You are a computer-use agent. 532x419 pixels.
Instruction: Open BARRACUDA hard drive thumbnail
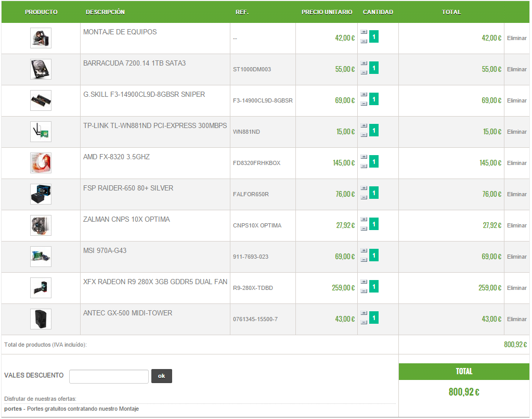point(41,69)
